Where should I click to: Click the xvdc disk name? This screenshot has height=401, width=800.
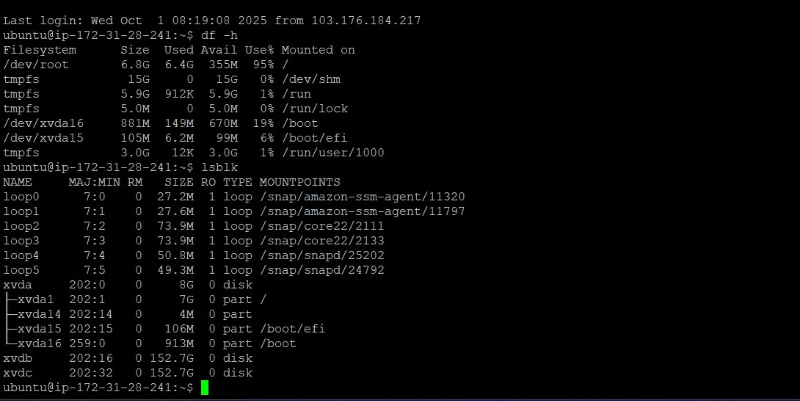tap(18, 372)
